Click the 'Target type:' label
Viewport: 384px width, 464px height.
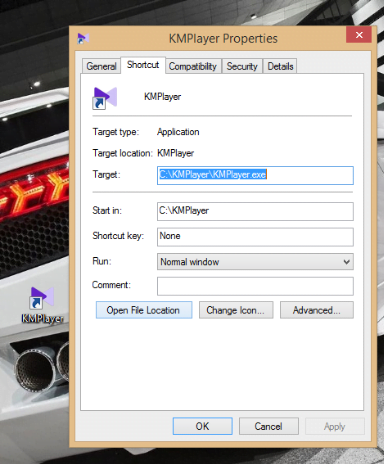(116, 132)
